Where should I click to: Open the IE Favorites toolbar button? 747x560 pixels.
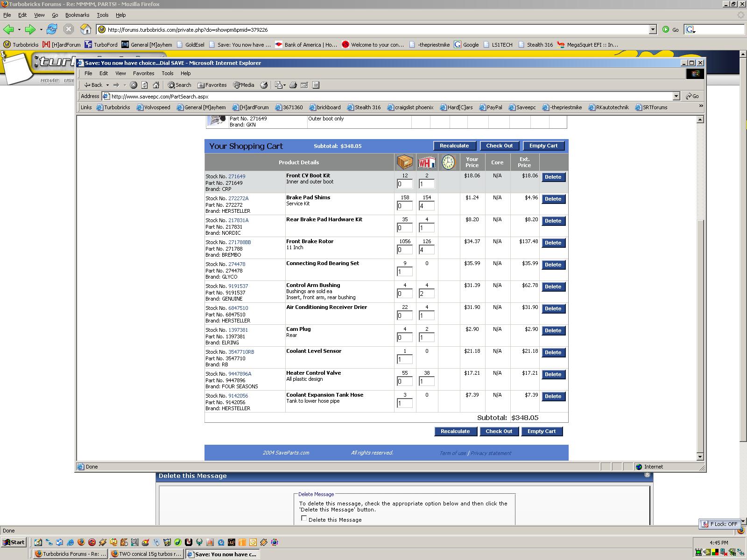pos(212,85)
